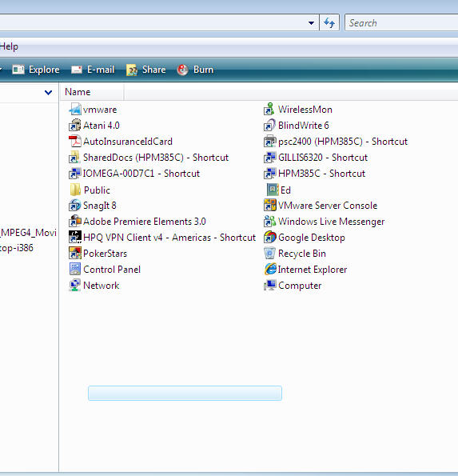Image resolution: width=458 pixels, height=476 pixels.
Task: Click in the Search box
Action: pyautogui.click(x=401, y=22)
